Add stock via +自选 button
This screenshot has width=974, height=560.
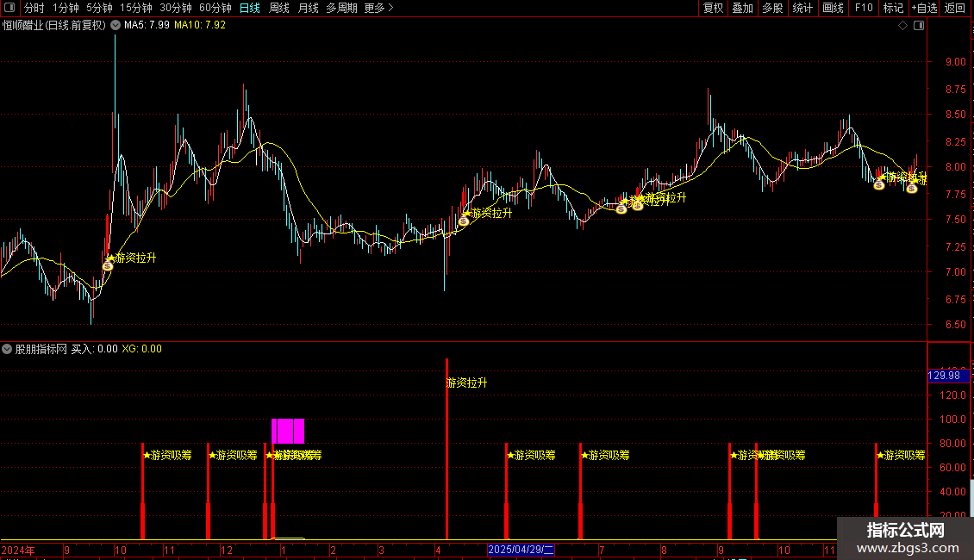[924, 8]
